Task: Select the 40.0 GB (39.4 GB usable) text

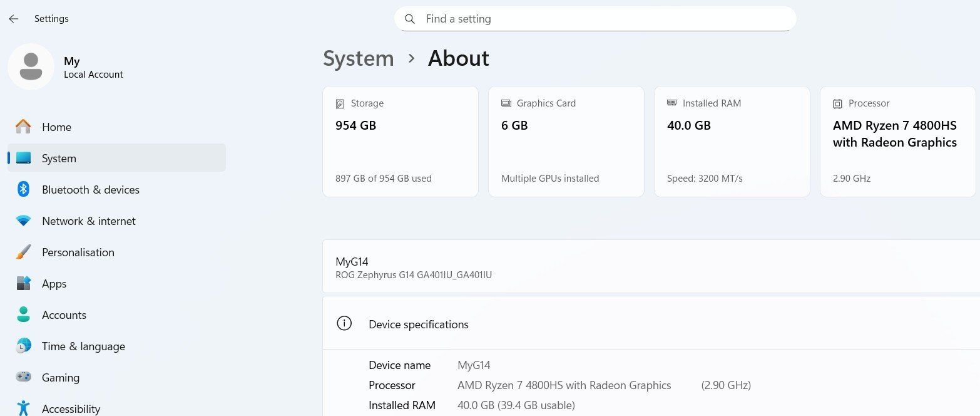Action: tap(516, 405)
